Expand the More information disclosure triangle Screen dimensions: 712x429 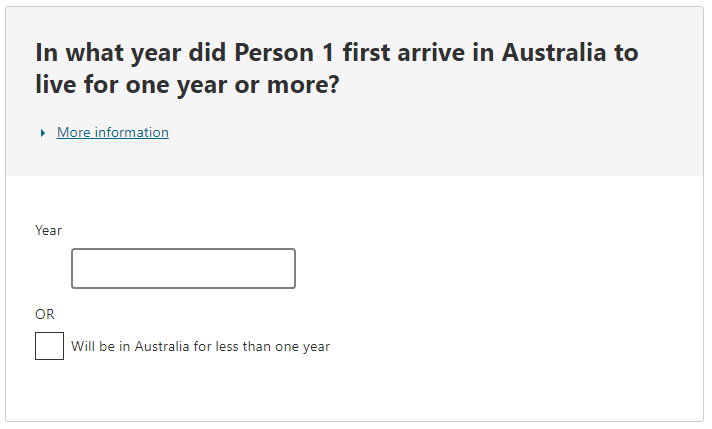tap(43, 133)
